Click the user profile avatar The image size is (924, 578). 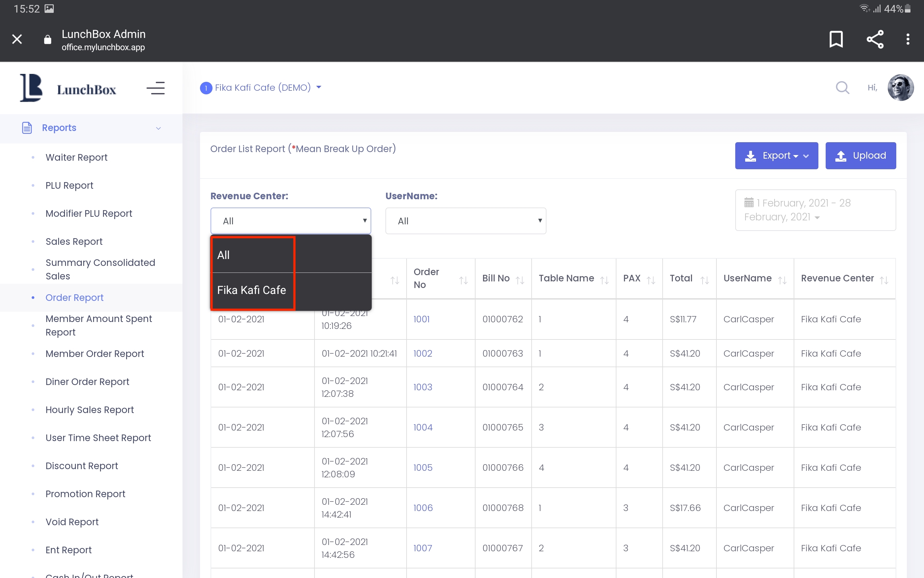[900, 87]
